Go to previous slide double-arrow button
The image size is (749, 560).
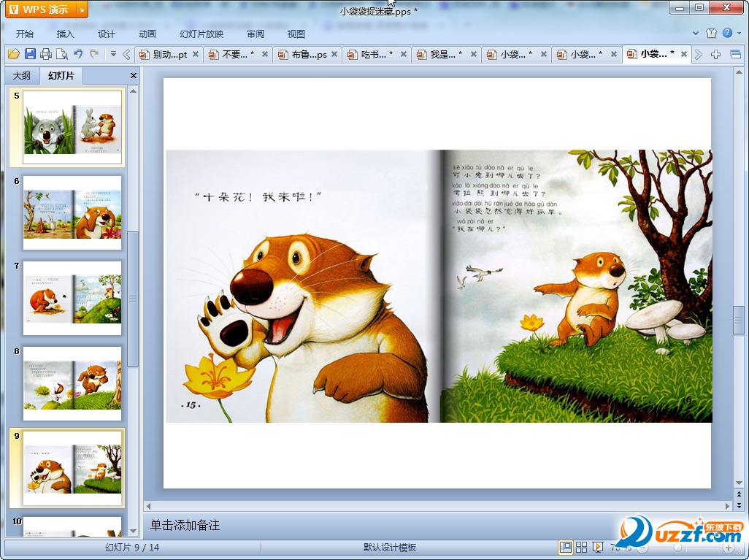[739, 494]
